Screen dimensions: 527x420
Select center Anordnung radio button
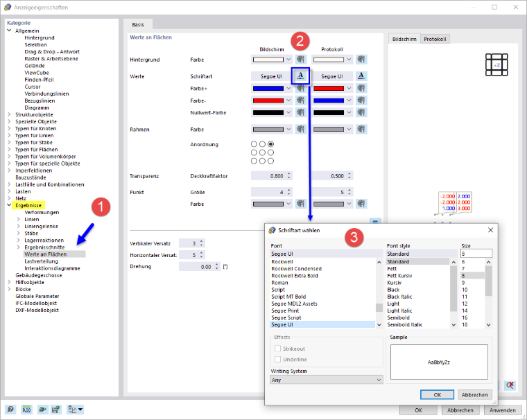pos(262,152)
